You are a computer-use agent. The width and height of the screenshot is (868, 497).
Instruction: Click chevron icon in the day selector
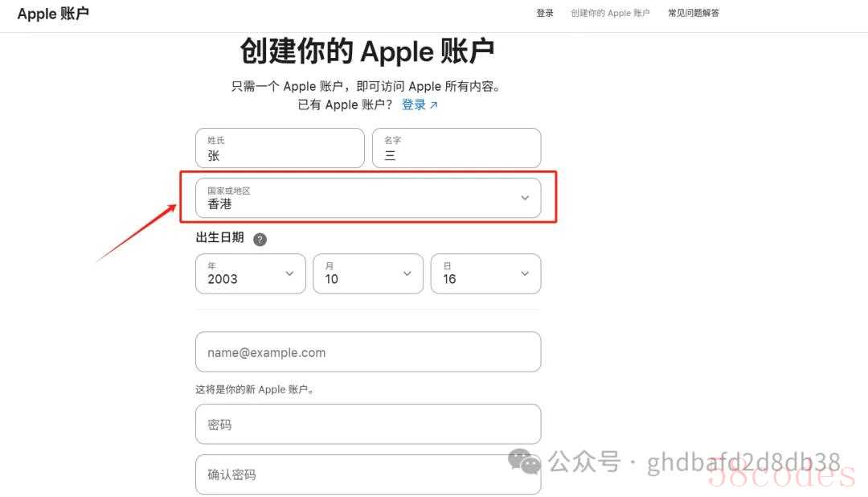525,273
